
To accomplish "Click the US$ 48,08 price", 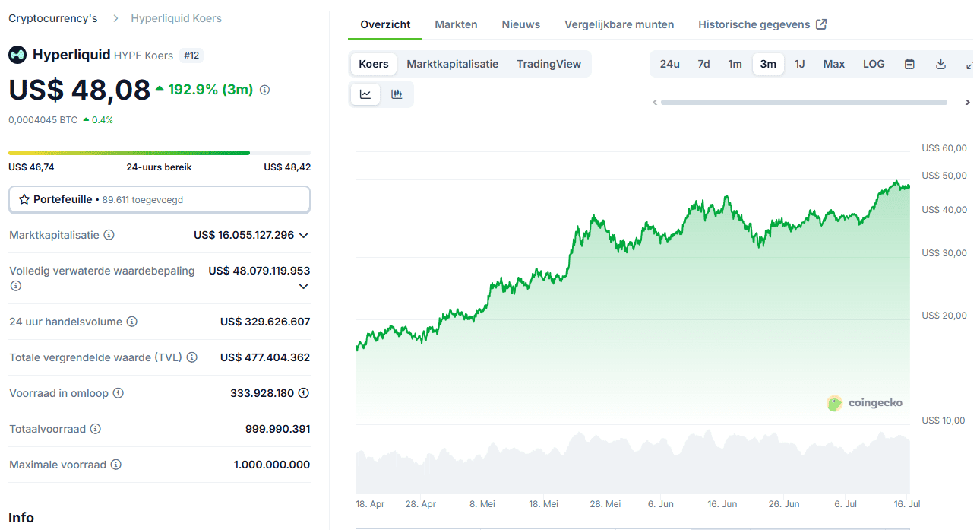I will point(80,90).
